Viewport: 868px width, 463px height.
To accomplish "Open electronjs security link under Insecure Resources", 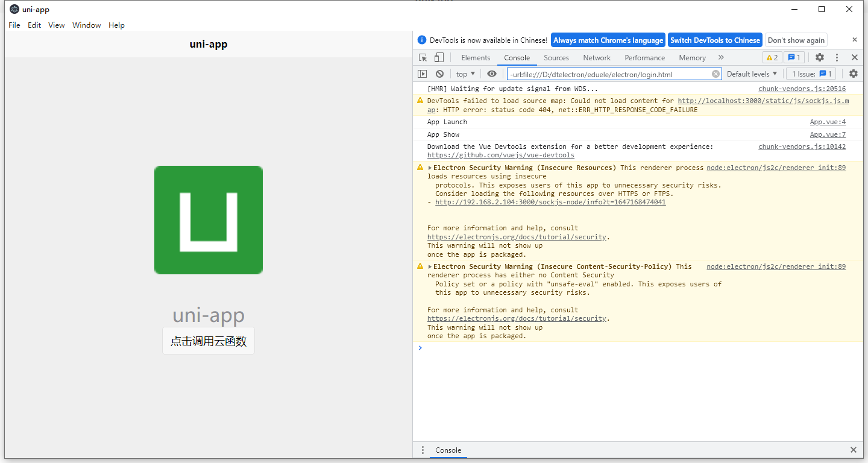I will coord(517,237).
